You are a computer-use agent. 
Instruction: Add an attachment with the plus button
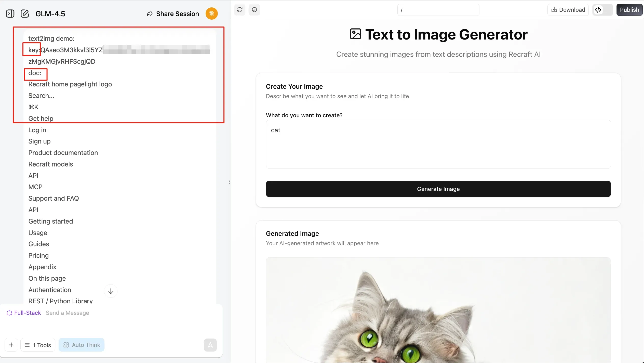[x=11, y=345]
